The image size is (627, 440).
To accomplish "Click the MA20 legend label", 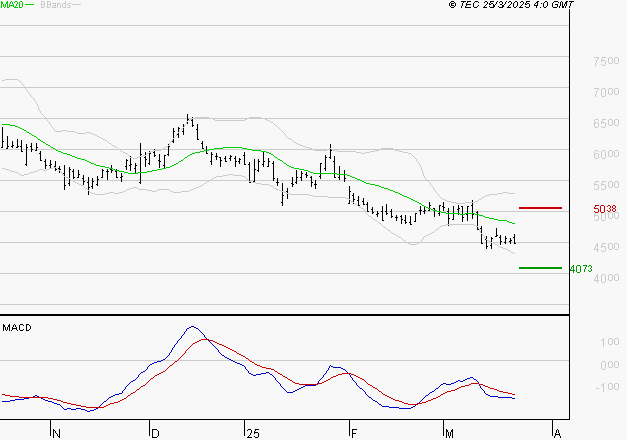I will point(12,5).
